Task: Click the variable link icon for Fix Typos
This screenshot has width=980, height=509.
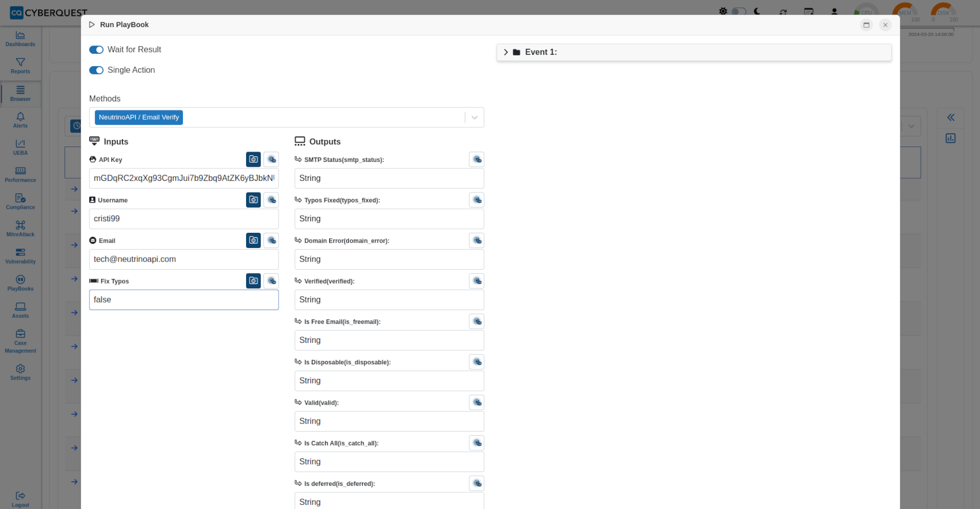Action: (x=272, y=281)
